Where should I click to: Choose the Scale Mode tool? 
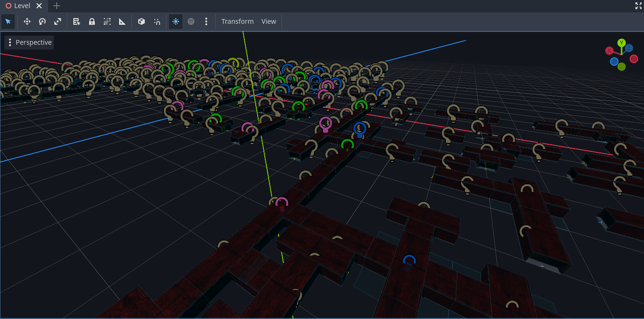pos(58,21)
